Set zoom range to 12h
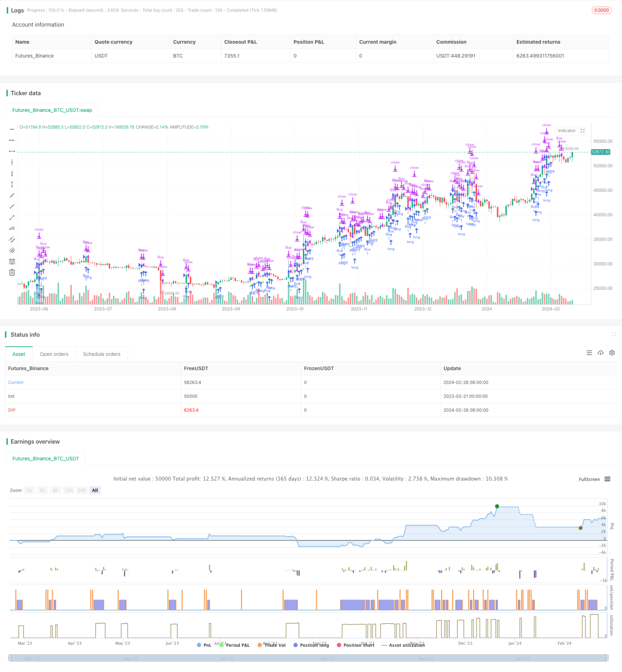Image resolution: width=622 pixels, height=672 pixels. coord(68,490)
